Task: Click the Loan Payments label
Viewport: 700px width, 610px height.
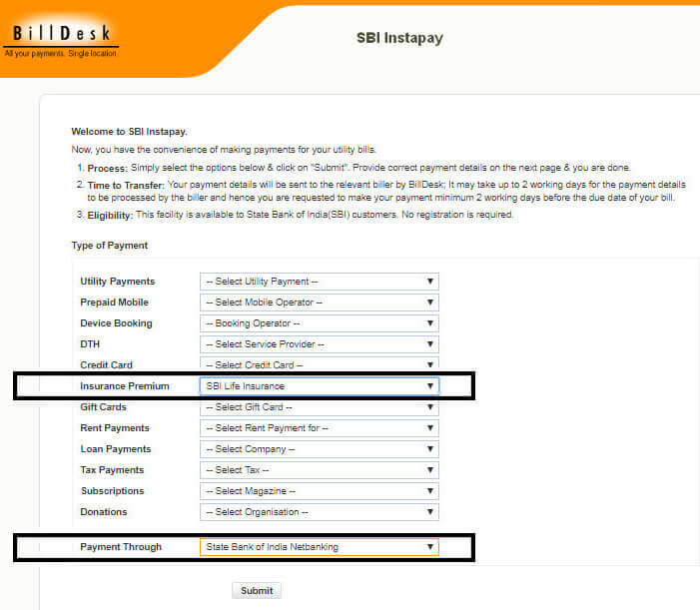Action: (x=116, y=449)
